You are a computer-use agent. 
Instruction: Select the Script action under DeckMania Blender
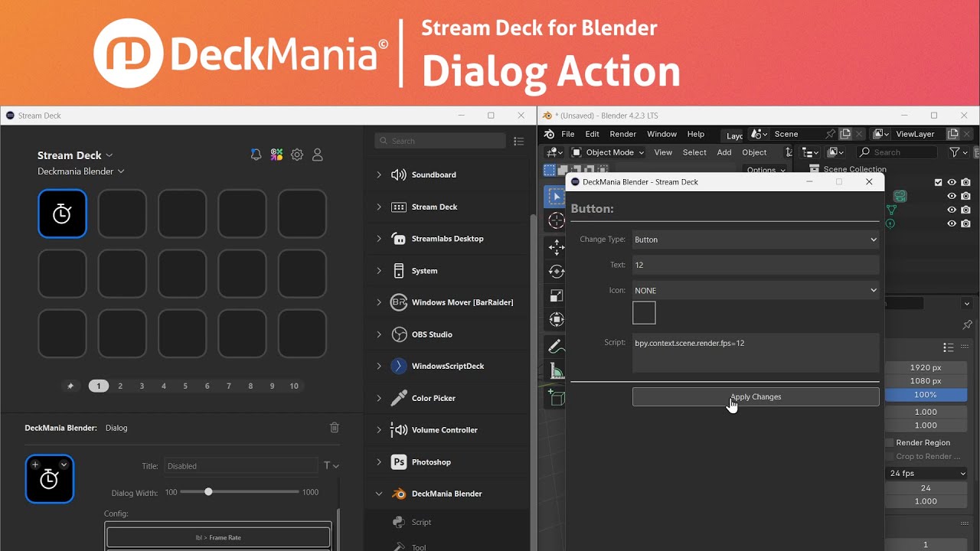421,522
